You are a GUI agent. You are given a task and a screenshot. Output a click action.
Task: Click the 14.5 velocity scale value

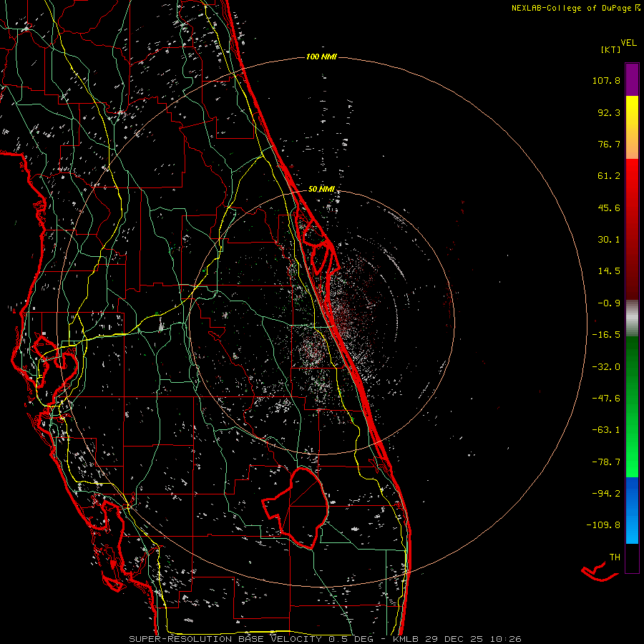(609, 271)
